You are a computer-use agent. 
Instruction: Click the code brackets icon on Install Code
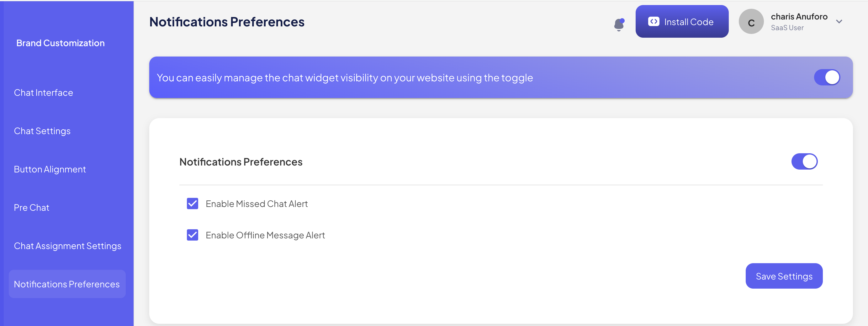654,22
